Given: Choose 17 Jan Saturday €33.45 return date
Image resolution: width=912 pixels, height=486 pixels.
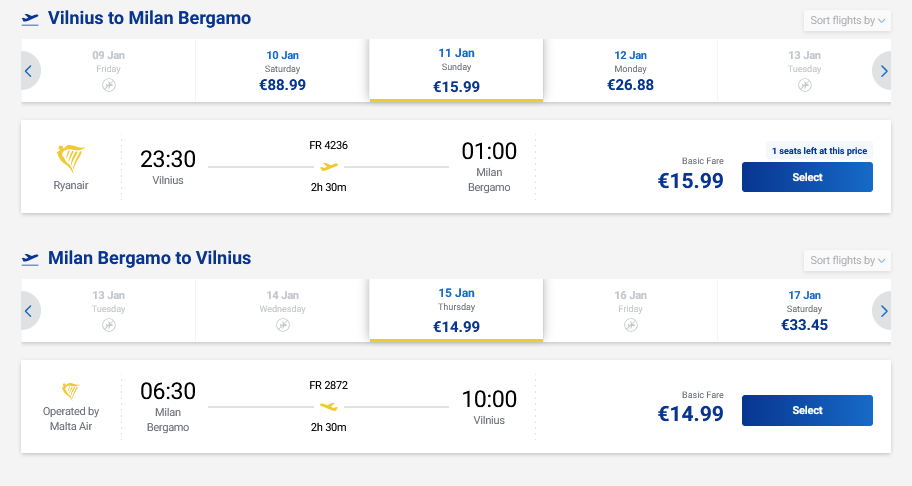Looking at the screenshot, I should [x=804, y=311].
